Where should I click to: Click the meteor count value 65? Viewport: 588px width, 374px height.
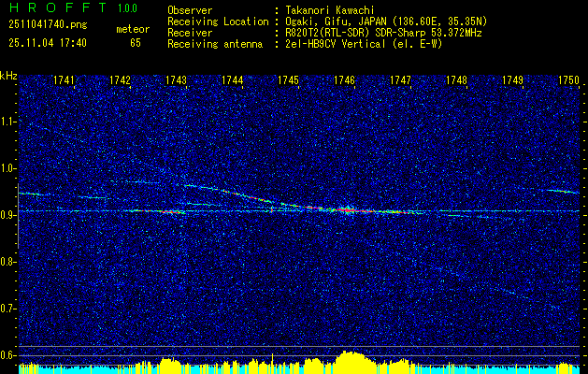click(x=136, y=43)
